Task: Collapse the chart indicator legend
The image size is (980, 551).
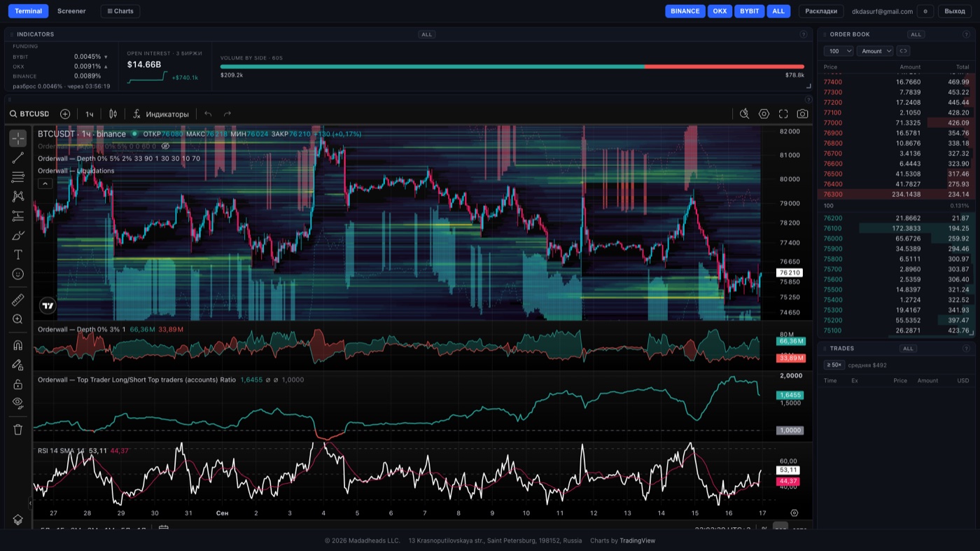Action: [x=45, y=183]
